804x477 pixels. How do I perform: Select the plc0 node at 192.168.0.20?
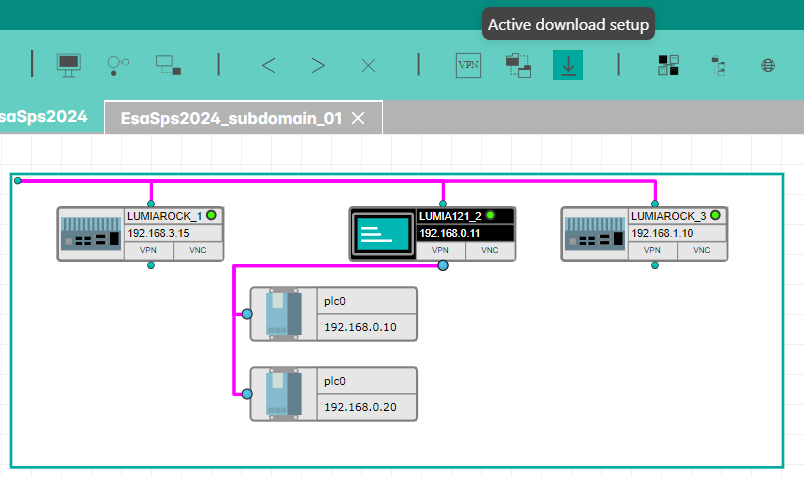point(333,394)
